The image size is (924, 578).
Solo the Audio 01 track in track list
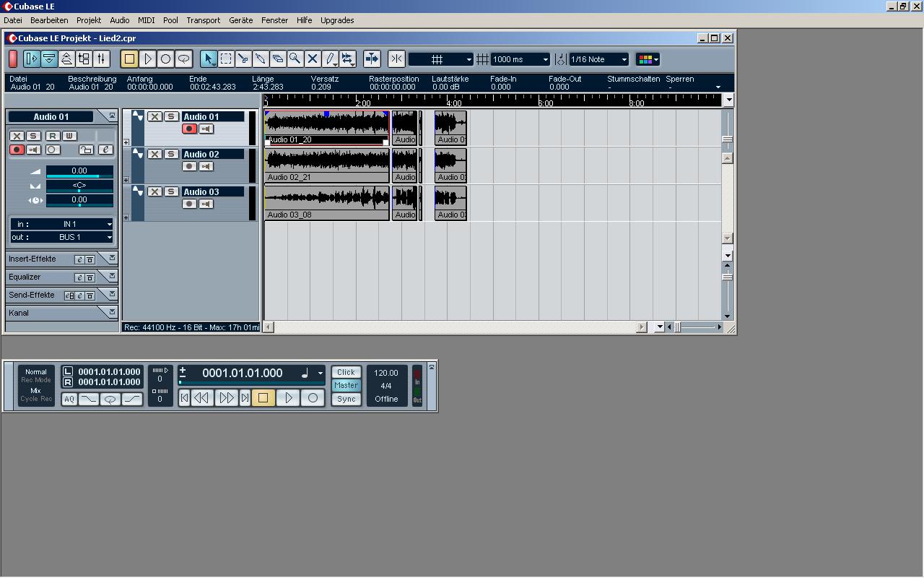(171, 116)
